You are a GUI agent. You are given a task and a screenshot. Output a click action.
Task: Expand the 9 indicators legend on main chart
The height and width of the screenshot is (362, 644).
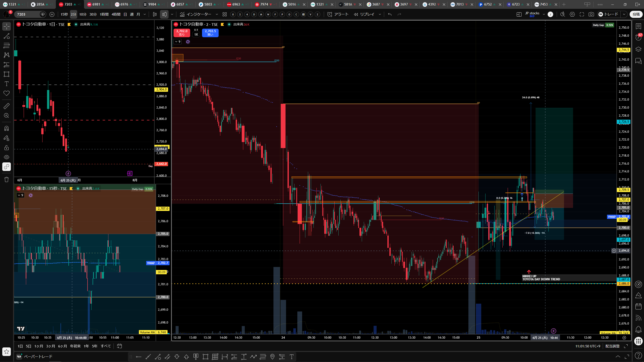pyautogui.click(x=178, y=42)
